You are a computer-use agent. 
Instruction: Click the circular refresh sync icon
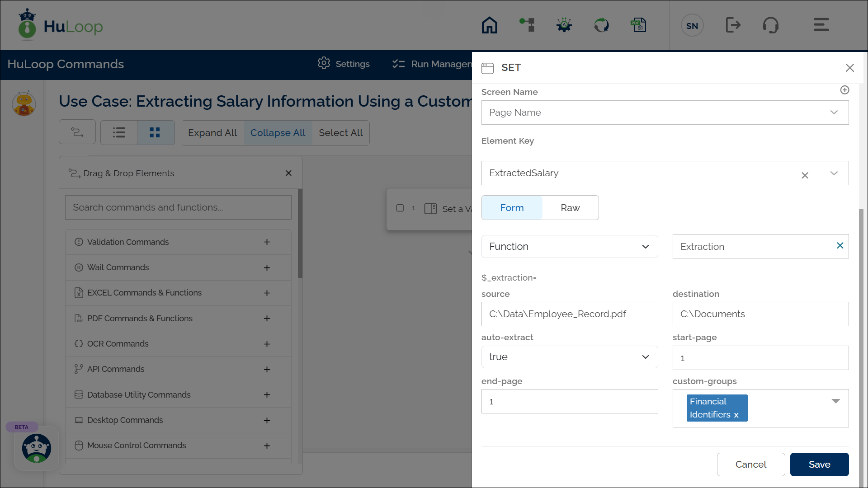pos(601,25)
